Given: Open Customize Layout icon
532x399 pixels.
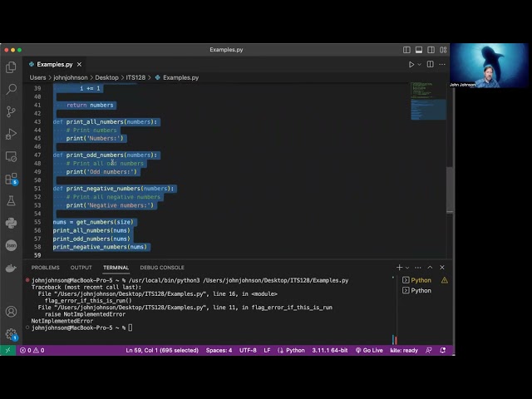Looking at the screenshot, I should click(x=443, y=50).
